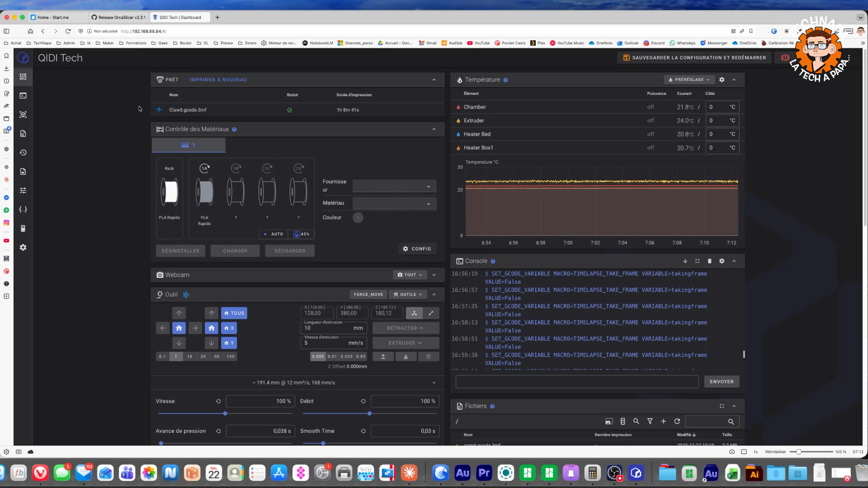Reset Vitesse speed factor icon
This screenshot has height=488, width=868.
tap(218, 401)
